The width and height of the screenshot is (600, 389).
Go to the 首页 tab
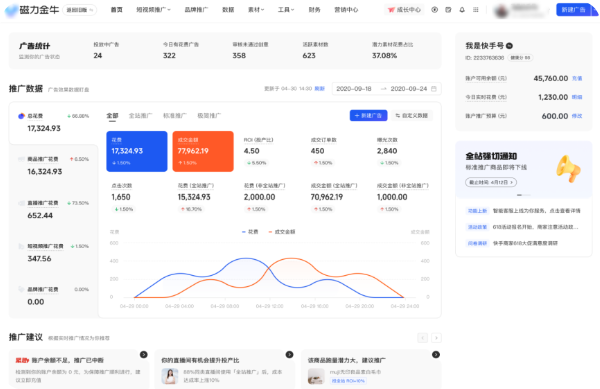tap(117, 10)
